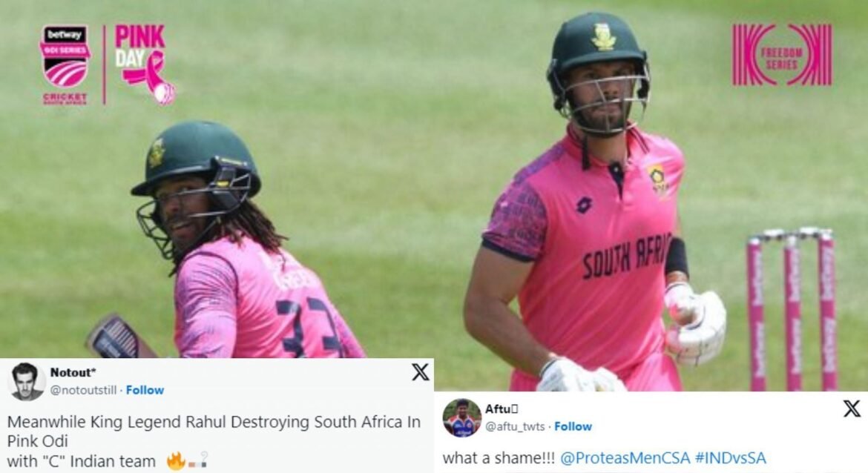Viewport: 868px width, 473px height.
Task: Follow the @aftu_twts account
Action: 573,426
